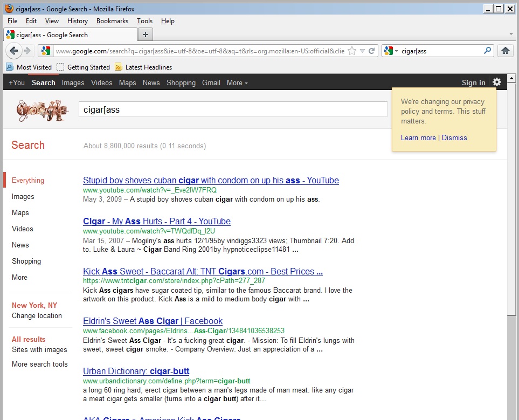The width and height of the screenshot is (519, 420).
Task: Click the Firefox toolbar search field
Action: (x=441, y=51)
